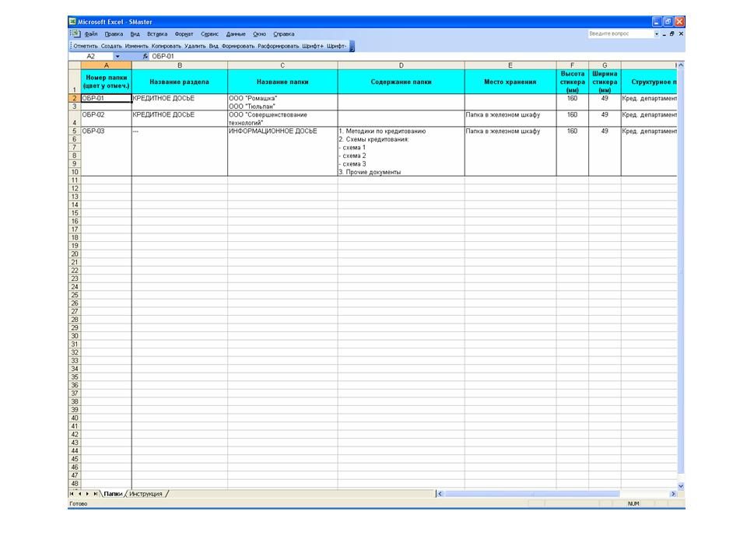Open the Name Box dropdown arrow
The width and height of the screenshot is (747, 560).
pyautogui.click(x=117, y=56)
